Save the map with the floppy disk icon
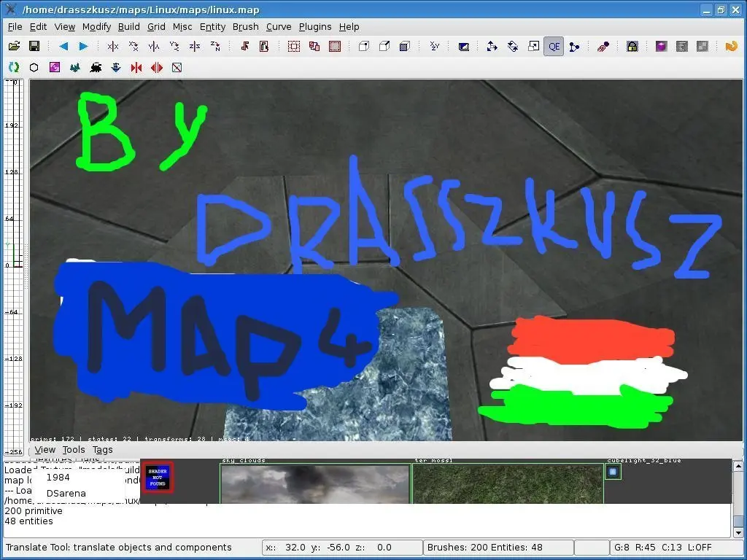Image resolution: width=747 pixels, height=560 pixels. (34, 46)
